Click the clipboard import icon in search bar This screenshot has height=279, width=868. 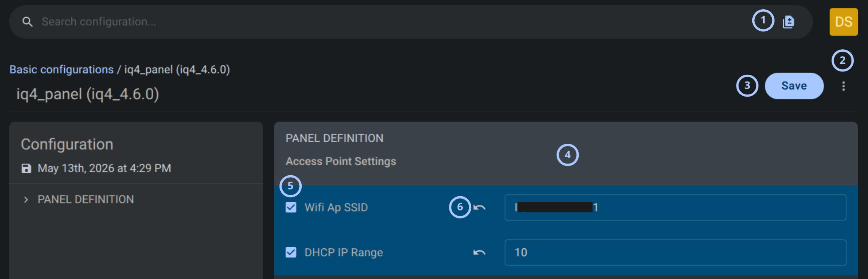click(788, 22)
